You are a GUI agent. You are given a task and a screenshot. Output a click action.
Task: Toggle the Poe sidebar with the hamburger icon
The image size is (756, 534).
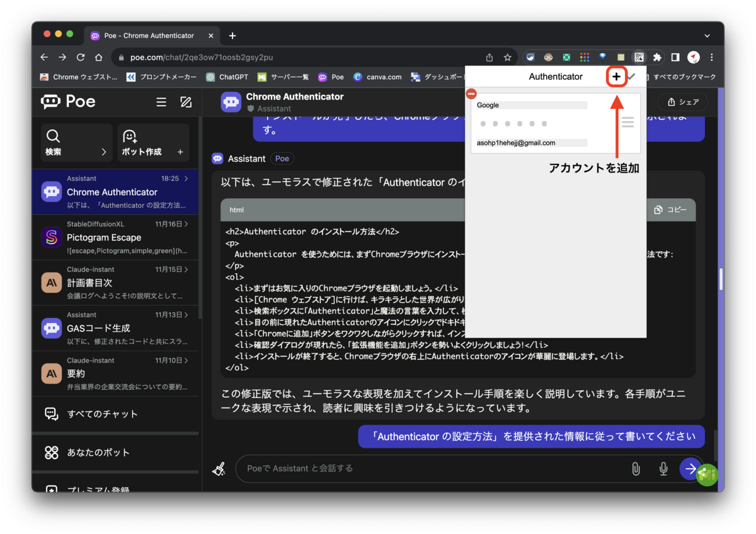pos(161,101)
